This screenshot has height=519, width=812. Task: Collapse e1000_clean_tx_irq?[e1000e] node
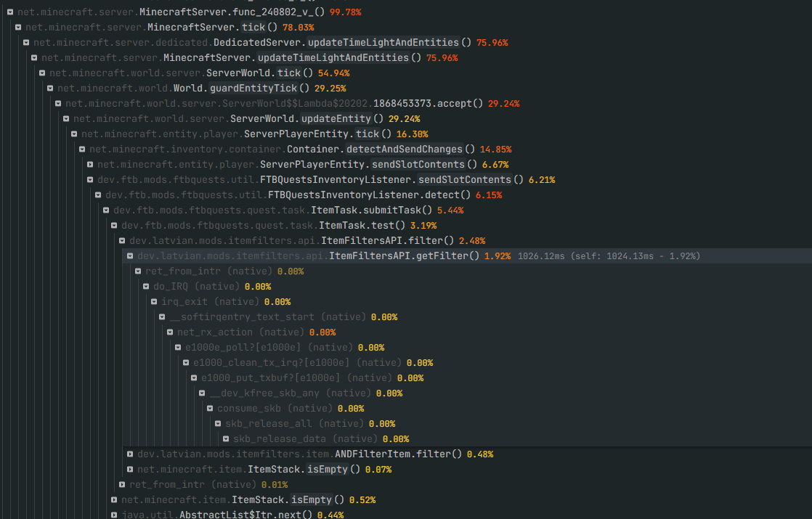pyautogui.click(x=186, y=363)
